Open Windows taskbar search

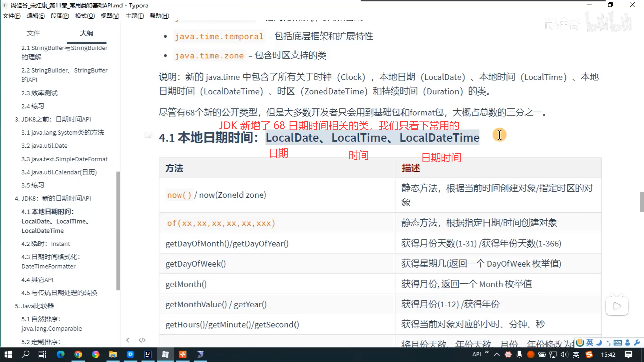coord(25,354)
